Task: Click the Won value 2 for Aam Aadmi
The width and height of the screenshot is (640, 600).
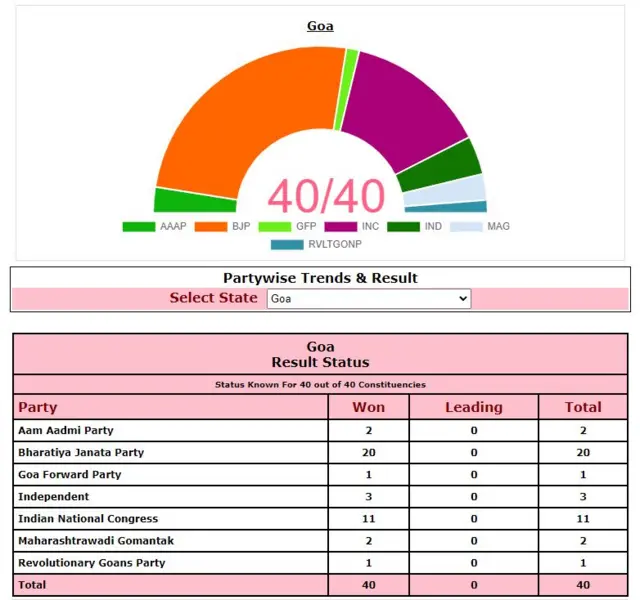Action: (369, 430)
